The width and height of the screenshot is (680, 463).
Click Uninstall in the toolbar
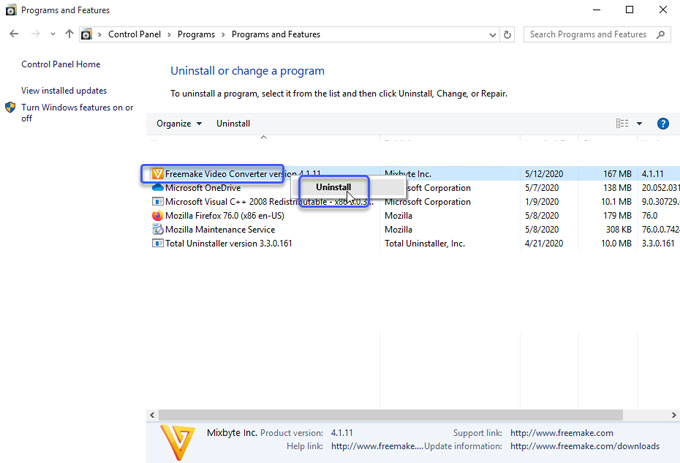[233, 124]
